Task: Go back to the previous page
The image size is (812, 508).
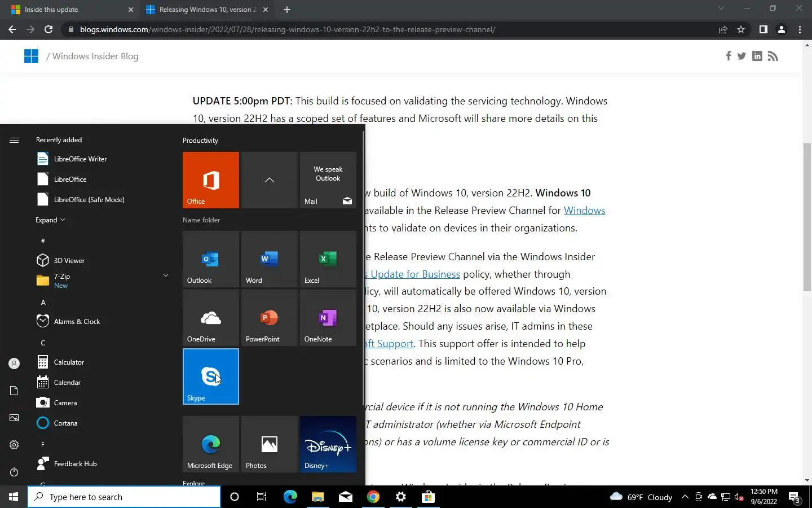Action: pos(12,29)
